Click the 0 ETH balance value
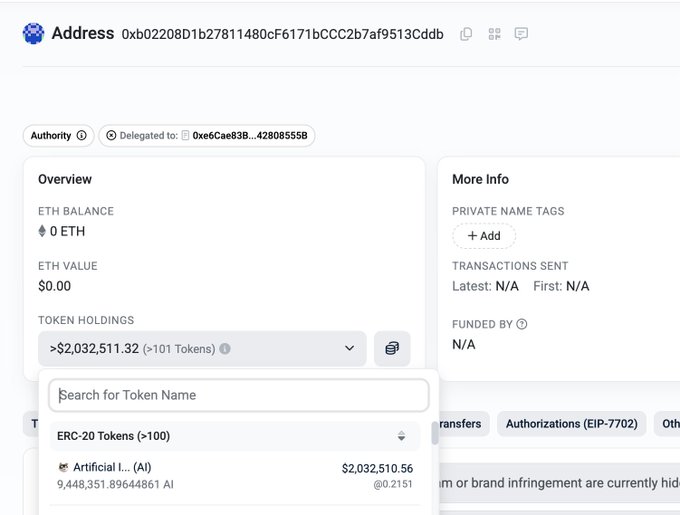Image resolution: width=680 pixels, height=515 pixels. (x=67, y=231)
